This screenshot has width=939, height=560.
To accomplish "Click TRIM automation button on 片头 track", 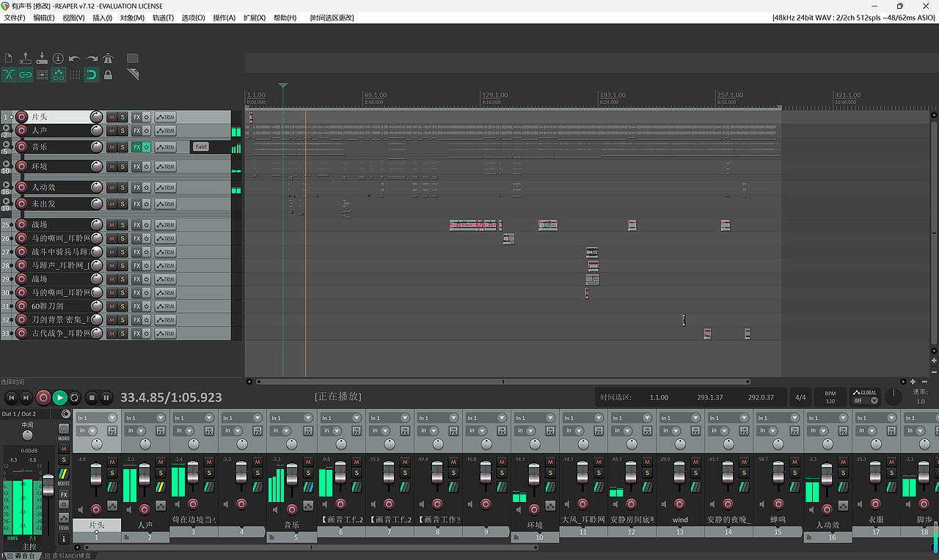I will pos(165,117).
